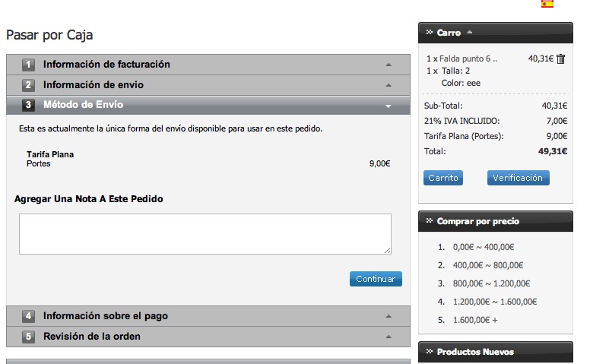
Task: Click the Spanish flag language icon
Action: (x=547, y=4)
